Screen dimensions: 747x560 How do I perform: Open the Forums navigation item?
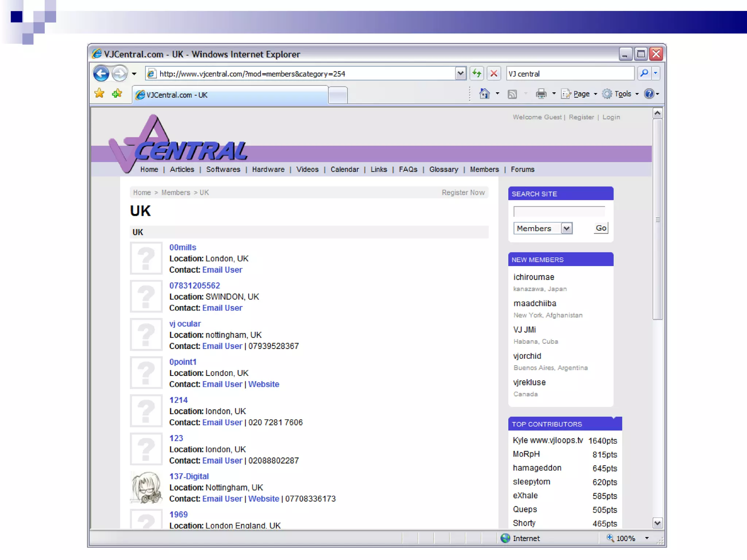[522, 170]
